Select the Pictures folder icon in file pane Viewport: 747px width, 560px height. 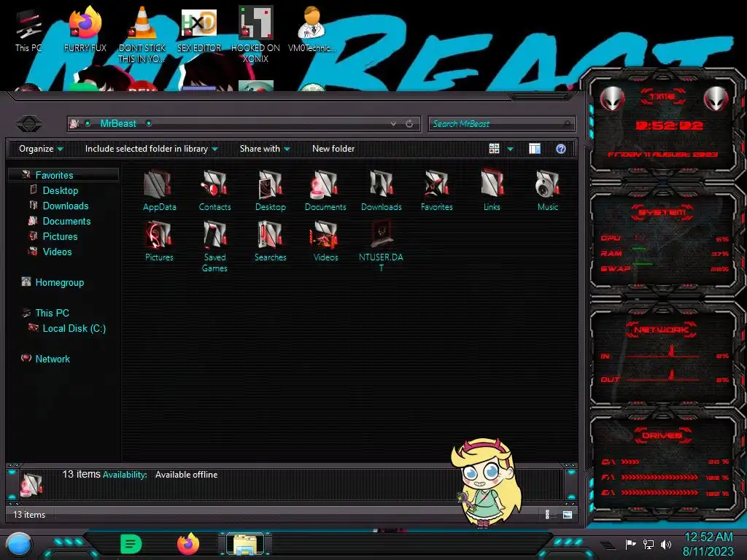point(159,241)
